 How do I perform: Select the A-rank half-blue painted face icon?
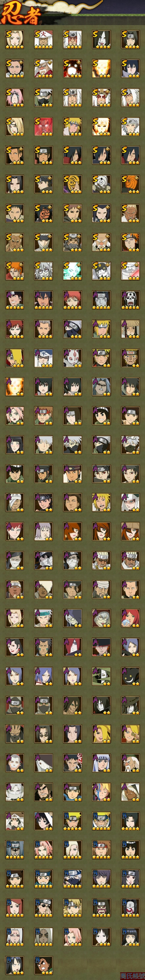(x=101, y=791)
